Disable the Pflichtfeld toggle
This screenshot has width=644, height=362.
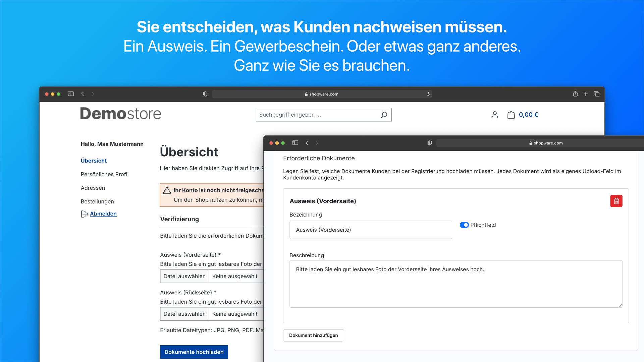point(464,225)
